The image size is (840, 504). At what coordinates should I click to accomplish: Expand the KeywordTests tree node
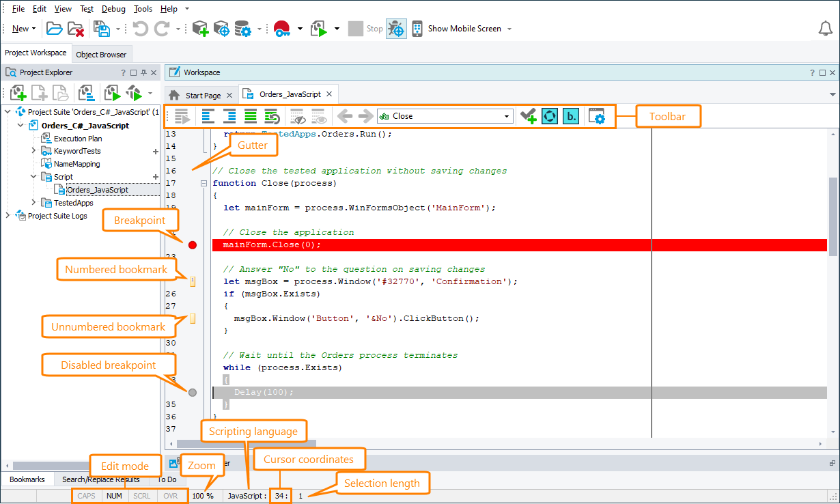coord(34,151)
